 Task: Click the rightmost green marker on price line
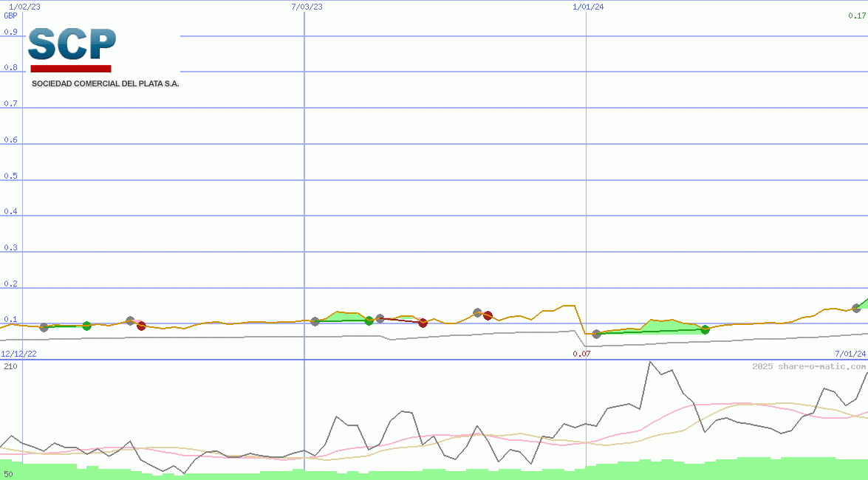pos(705,329)
